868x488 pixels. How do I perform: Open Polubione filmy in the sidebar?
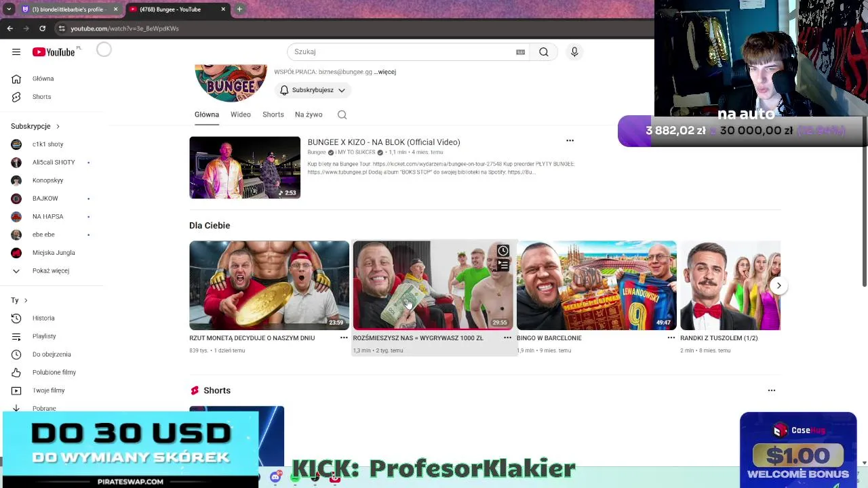pos(54,372)
